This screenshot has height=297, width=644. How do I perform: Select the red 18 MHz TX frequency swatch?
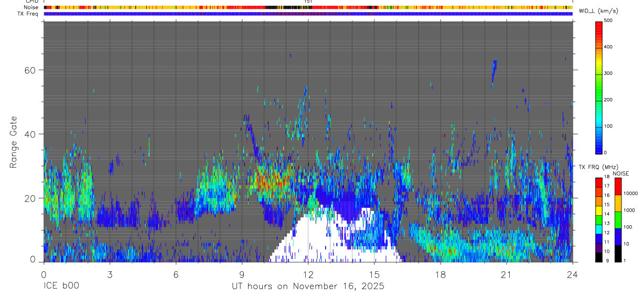[599, 181]
